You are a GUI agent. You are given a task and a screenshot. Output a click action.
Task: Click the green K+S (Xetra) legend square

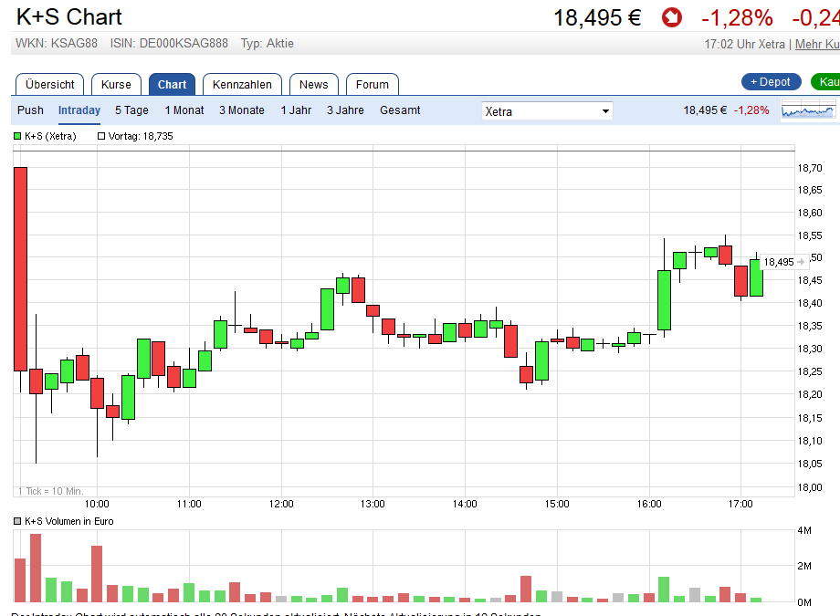17,136
